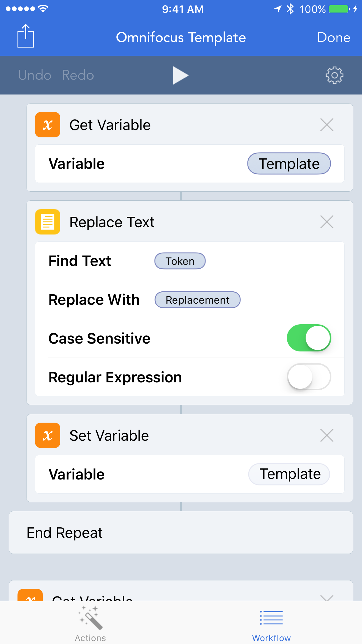This screenshot has width=362, height=644.
Task: Select the Replace Text action icon
Action: 47,222
